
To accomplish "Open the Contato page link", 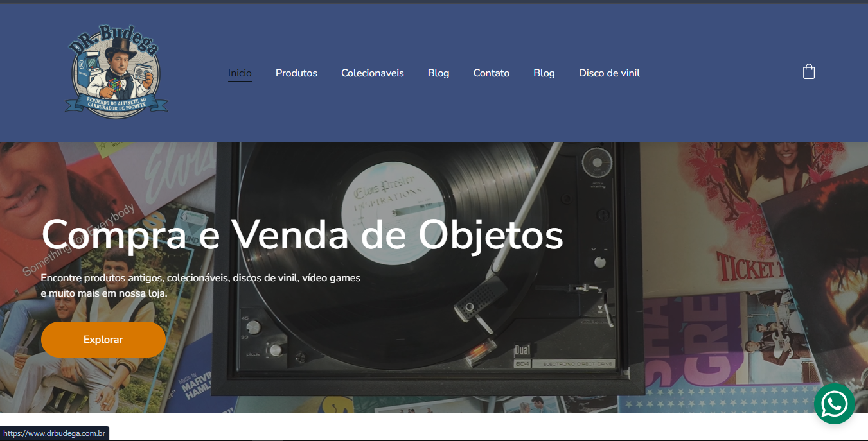I will [x=492, y=73].
